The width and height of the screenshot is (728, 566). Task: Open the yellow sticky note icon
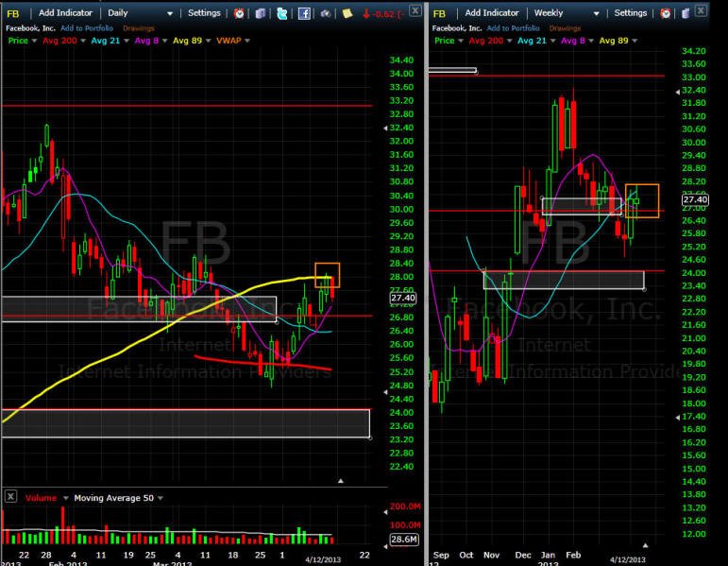pos(347,13)
